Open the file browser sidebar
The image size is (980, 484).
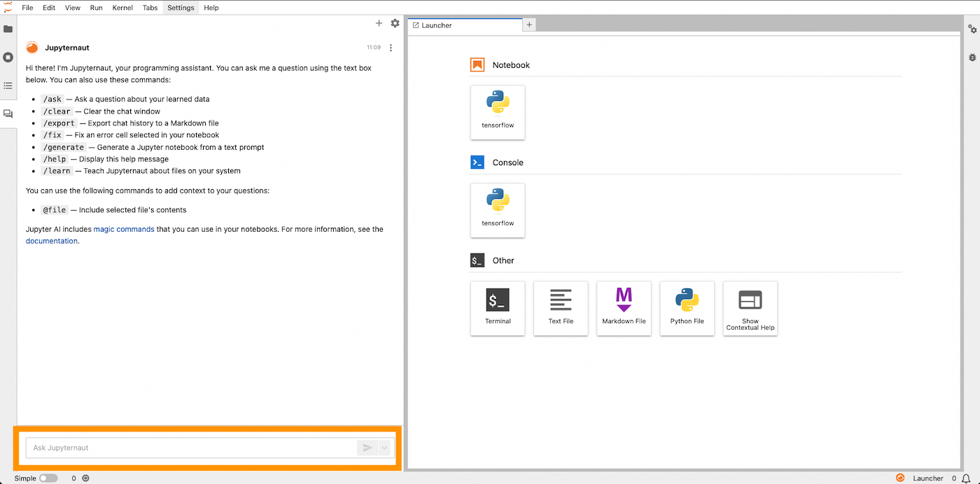click(x=8, y=29)
